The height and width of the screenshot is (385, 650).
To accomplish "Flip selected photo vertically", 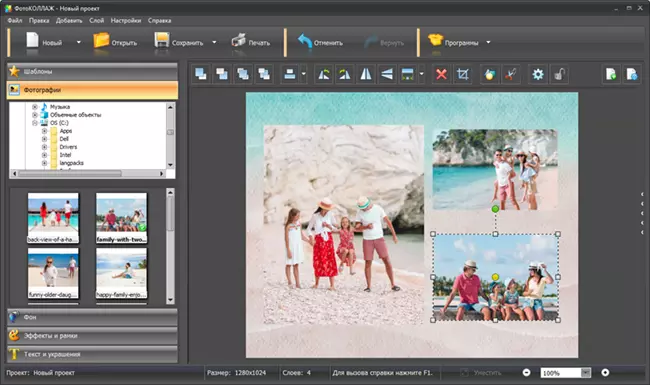I will [387, 74].
